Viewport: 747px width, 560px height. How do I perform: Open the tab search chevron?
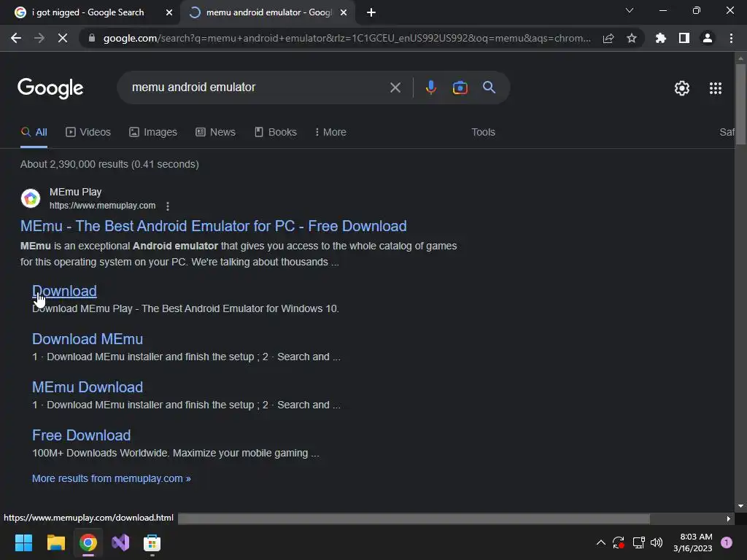(x=630, y=10)
